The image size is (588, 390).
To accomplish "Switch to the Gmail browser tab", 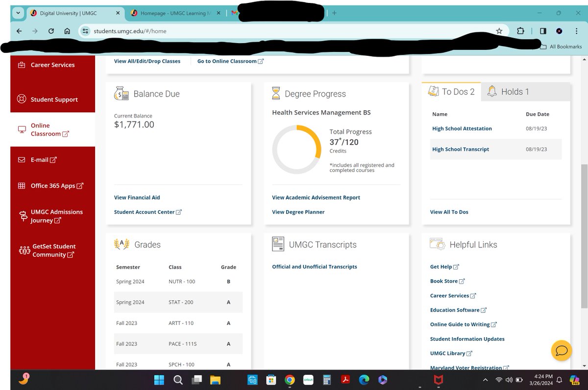I will (235, 13).
